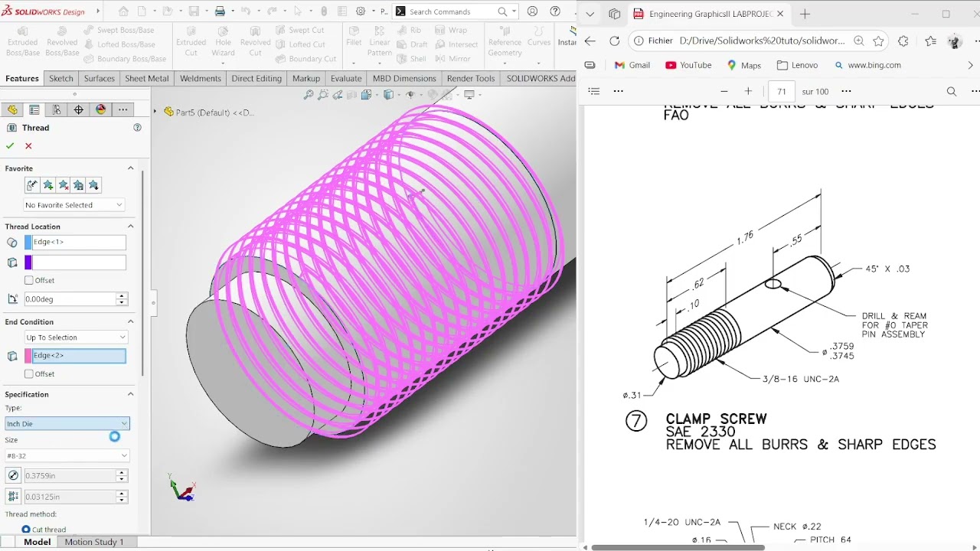The width and height of the screenshot is (980, 551).
Task: Open the www.bing.com bookmark
Action: [867, 65]
